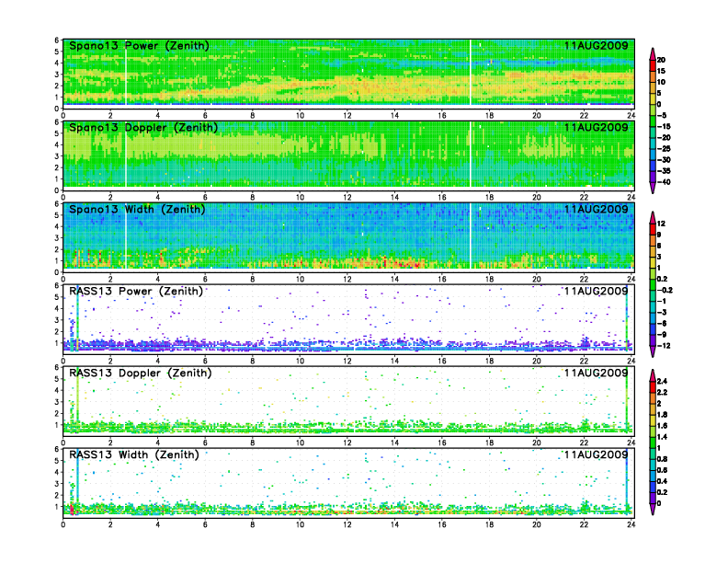
Task: Click the "1.6" label on the bottom colorbar
Action: [x=662, y=426]
